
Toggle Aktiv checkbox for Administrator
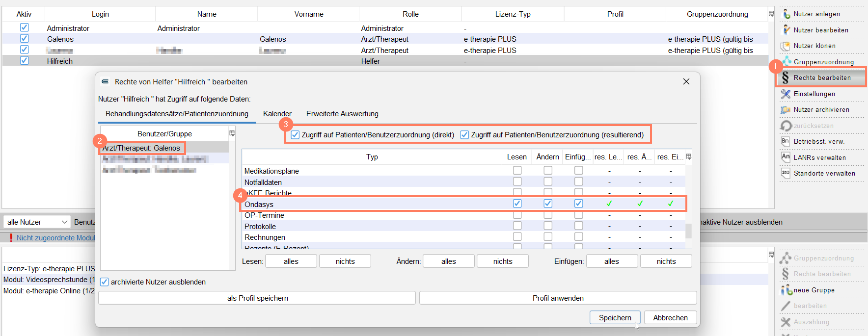(x=24, y=27)
